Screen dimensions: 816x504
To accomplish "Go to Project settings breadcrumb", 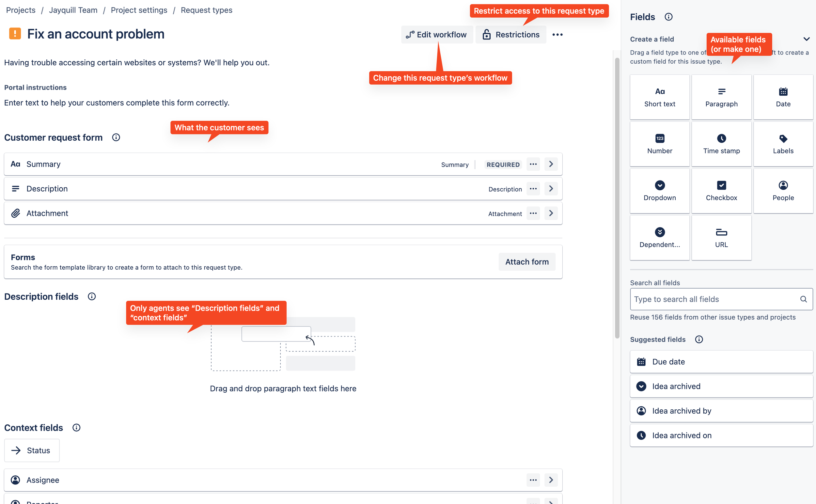I will [139, 10].
